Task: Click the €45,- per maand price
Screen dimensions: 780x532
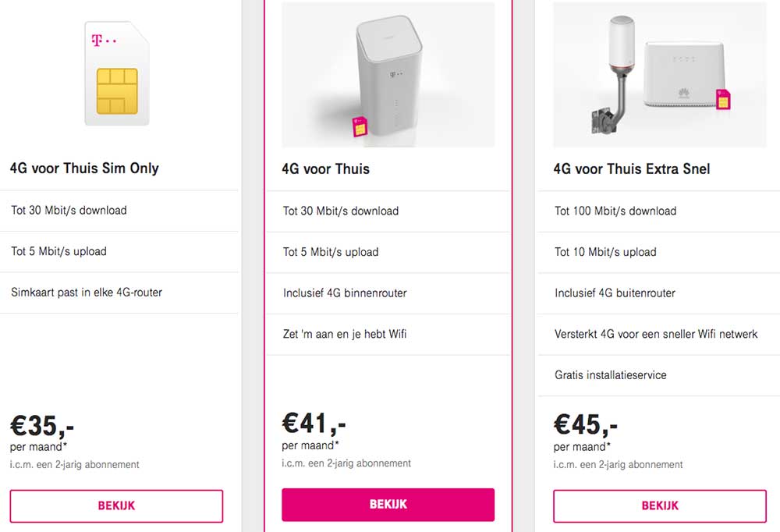Action: [585, 425]
